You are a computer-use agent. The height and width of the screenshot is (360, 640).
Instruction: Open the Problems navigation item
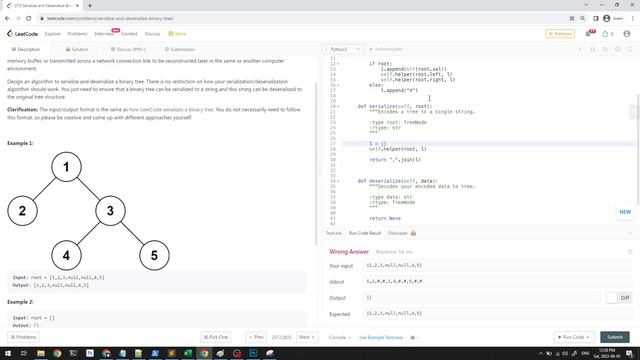pyautogui.click(x=78, y=34)
